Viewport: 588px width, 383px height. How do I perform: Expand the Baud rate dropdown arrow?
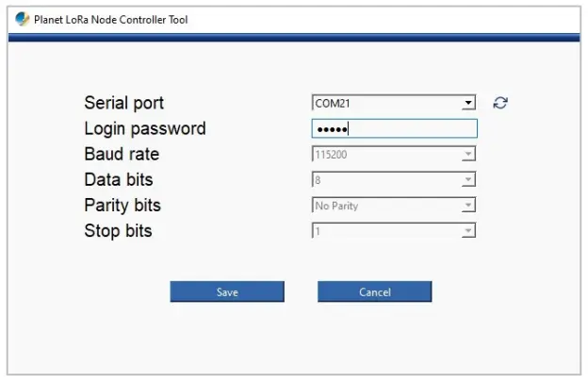tap(468, 154)
